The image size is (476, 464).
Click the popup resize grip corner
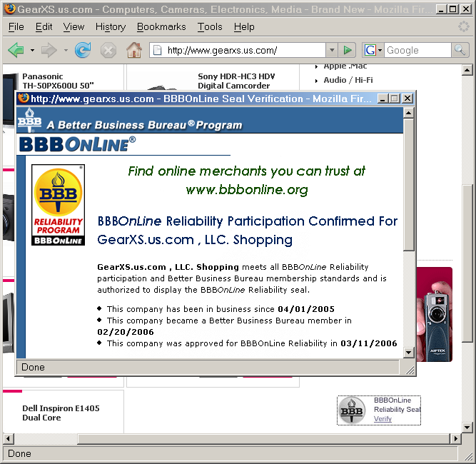point(410,370)
